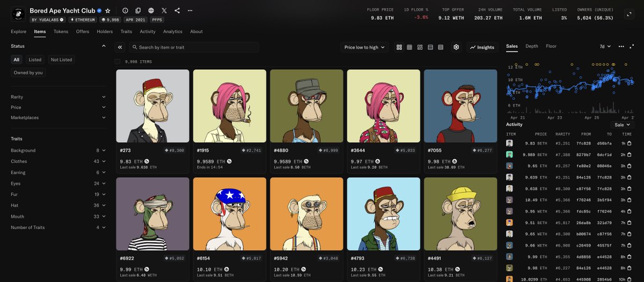This screenshot has width=644, height=282.
Task: Switch to the Holders tab
Action: click(105, 32)
